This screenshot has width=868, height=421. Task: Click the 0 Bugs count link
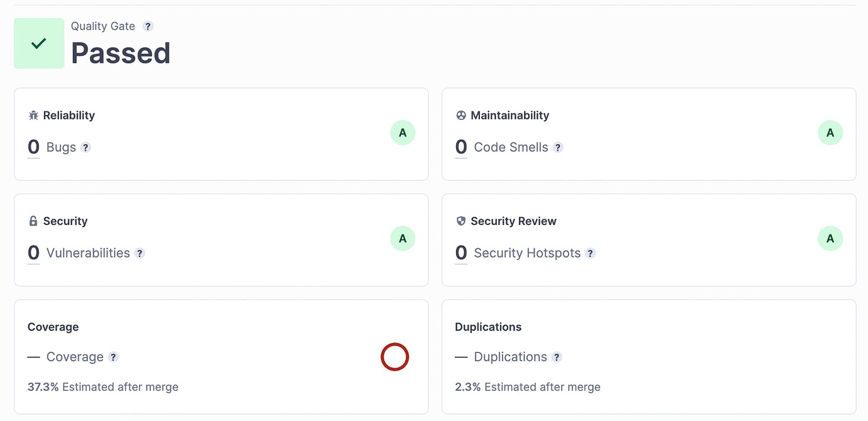point(33,146)
